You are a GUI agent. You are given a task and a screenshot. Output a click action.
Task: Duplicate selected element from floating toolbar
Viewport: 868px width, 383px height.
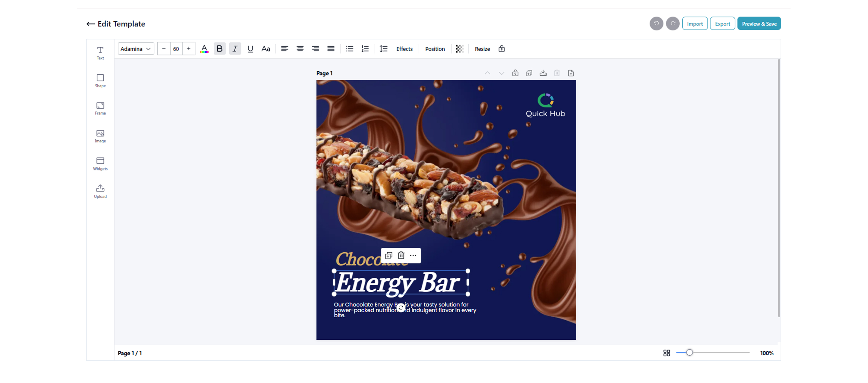pyautogui.click(x=388, y=255)
